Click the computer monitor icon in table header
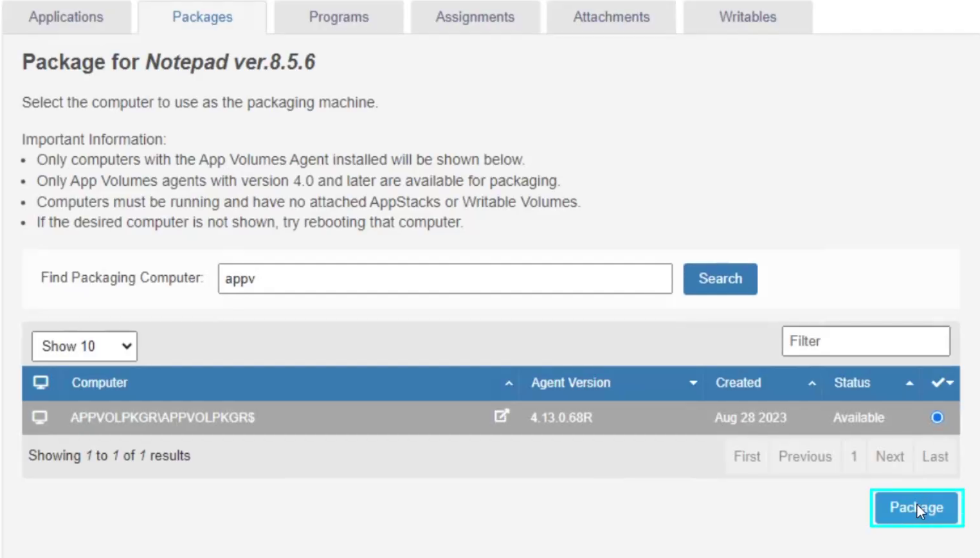 (41, 382)
